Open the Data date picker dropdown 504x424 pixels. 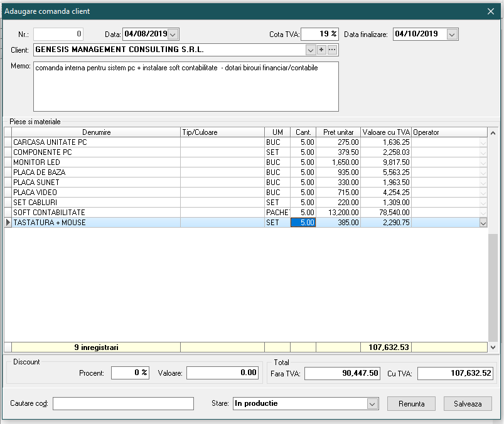pyautogui.click(x=174, y=34)
